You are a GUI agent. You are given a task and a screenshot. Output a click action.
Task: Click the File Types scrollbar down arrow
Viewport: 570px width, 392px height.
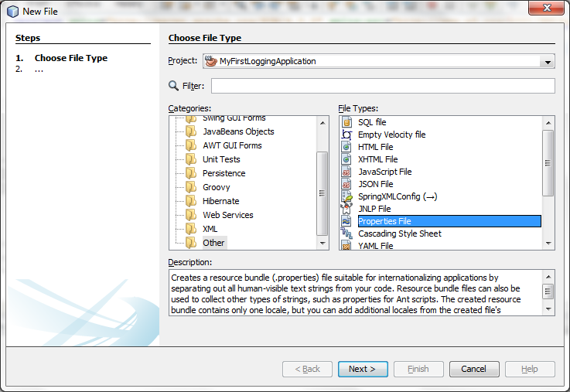(548, 243)
